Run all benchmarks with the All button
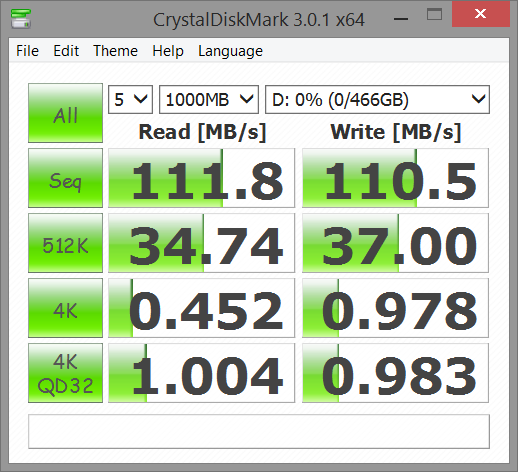 point(65,113)
